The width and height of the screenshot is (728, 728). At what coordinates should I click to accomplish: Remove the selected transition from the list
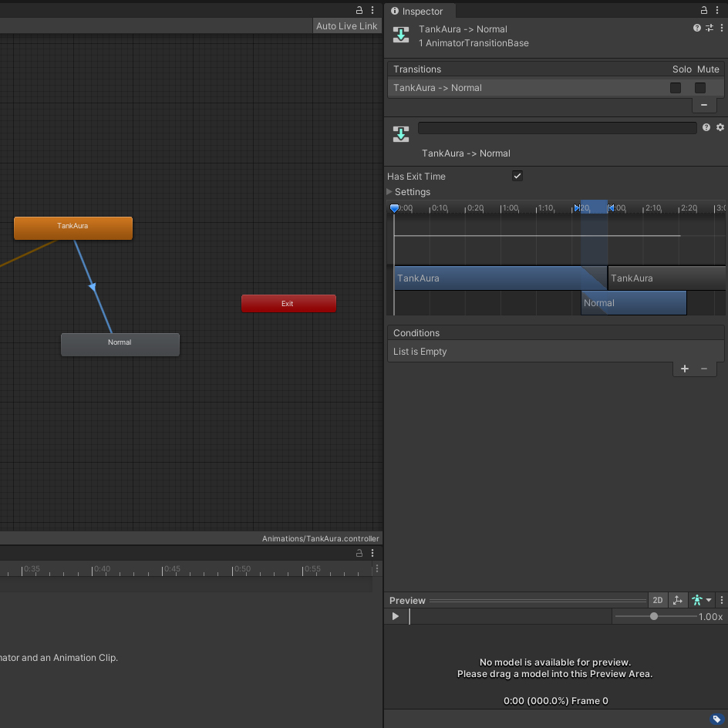(x=704, y=106)
